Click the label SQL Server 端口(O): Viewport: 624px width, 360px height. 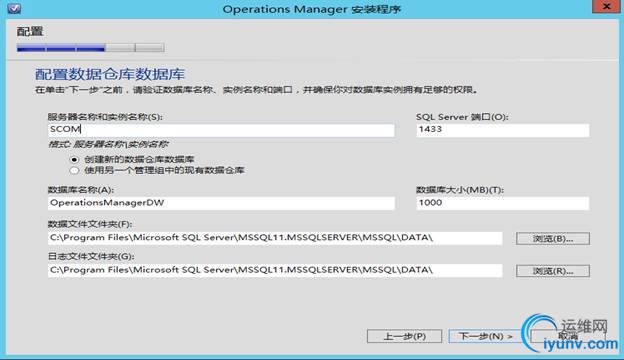462,117
